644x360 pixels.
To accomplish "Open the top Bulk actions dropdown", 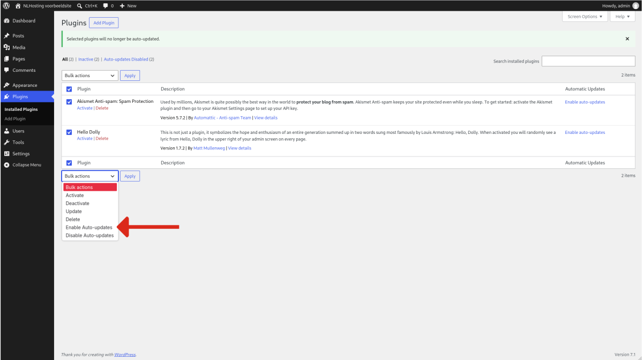I will (x=90, y=76).
